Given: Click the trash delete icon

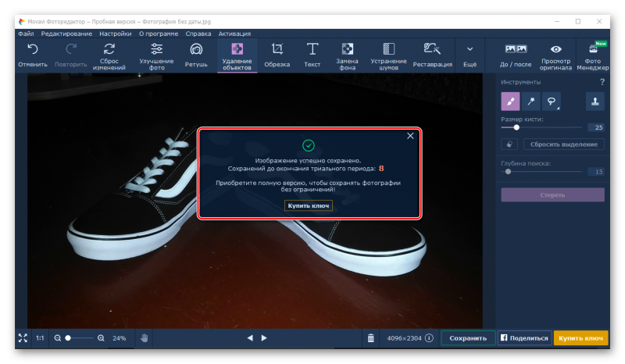Looking at the screenshot, I should (370, 338).
